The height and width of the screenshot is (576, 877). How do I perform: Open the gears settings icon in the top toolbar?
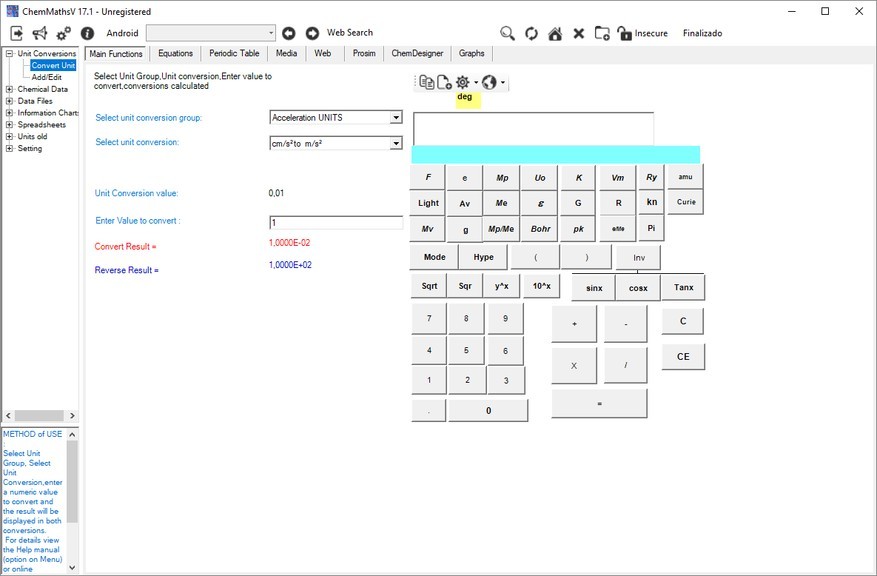tap(64, 33)
